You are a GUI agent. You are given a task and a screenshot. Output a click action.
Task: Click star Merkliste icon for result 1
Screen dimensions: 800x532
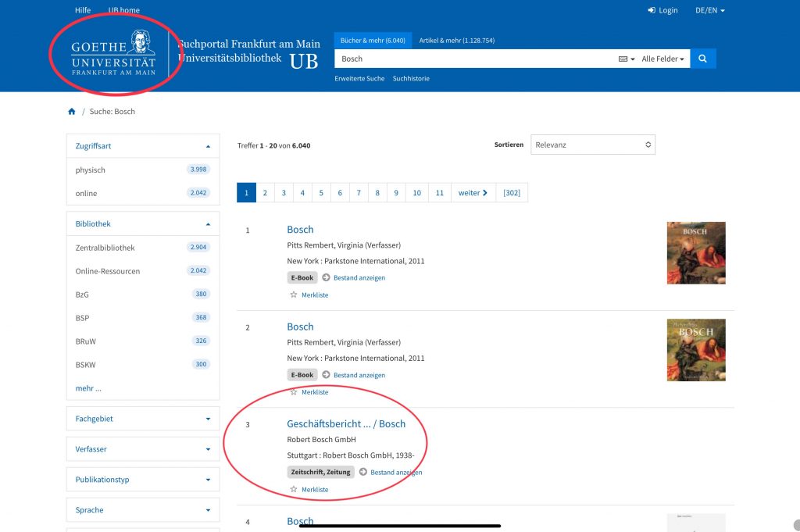[294, 295]
